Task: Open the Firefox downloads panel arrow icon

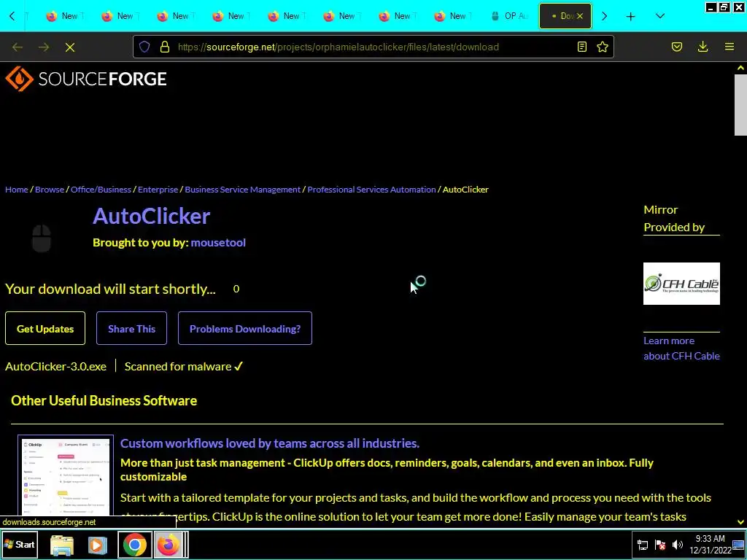Action: (703, 47)
